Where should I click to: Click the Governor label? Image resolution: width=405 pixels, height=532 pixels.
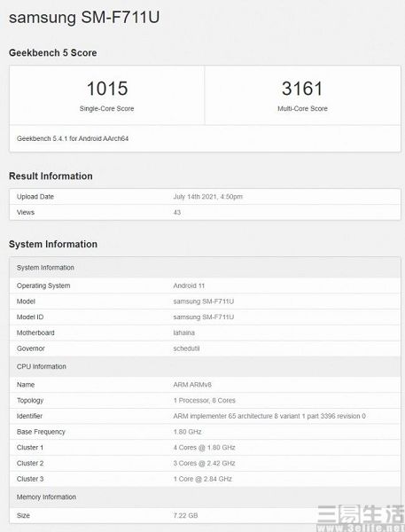(30, 348)
